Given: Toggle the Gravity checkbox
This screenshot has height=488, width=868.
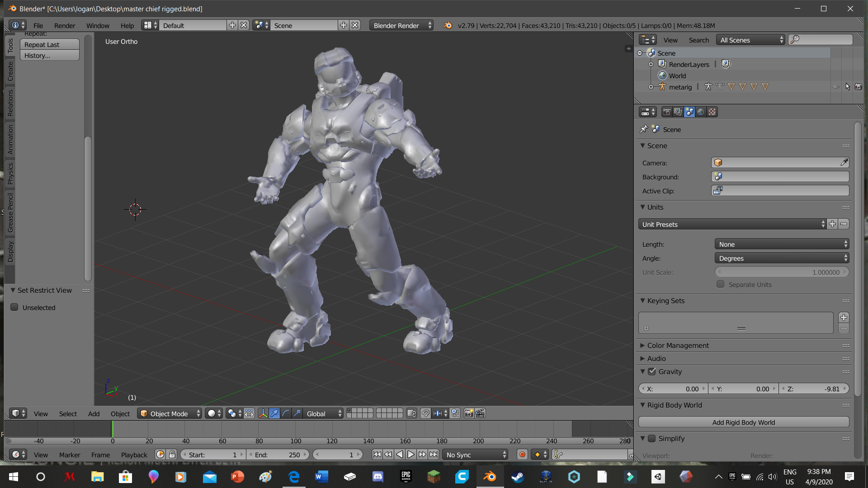Looking at the screenshot, I should click(652, 371).
